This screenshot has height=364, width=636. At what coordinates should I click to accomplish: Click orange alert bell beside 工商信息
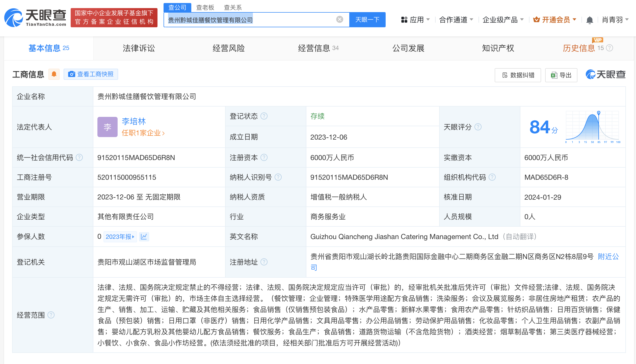(54, 74)
